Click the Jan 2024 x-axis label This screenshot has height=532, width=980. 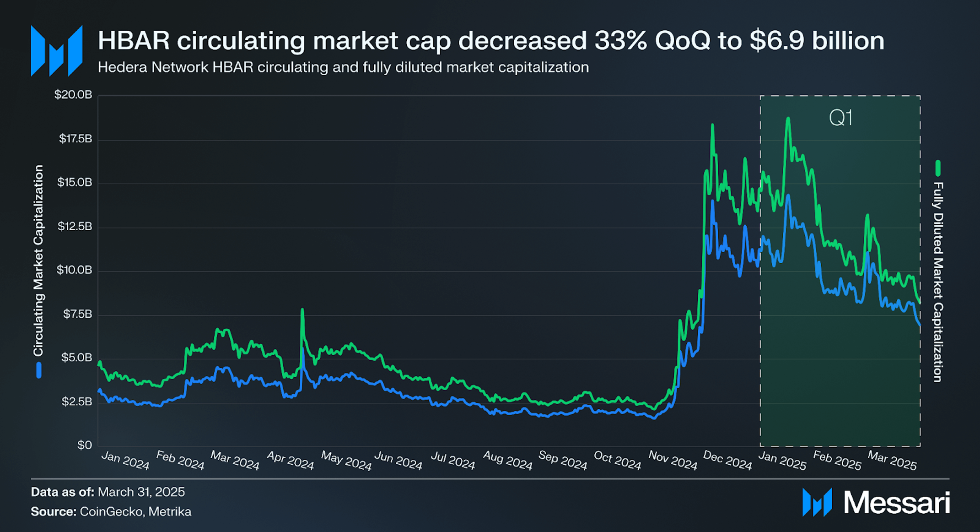tap(125, 461)
